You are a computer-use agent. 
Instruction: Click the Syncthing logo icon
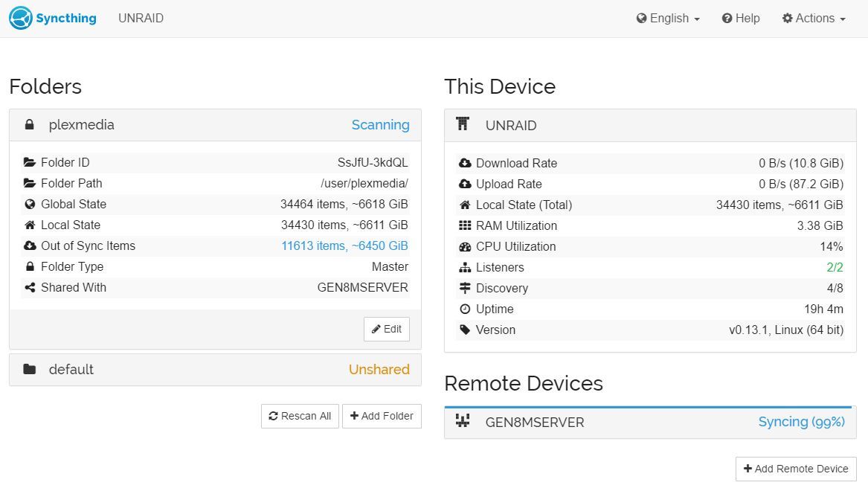point(21,19)
